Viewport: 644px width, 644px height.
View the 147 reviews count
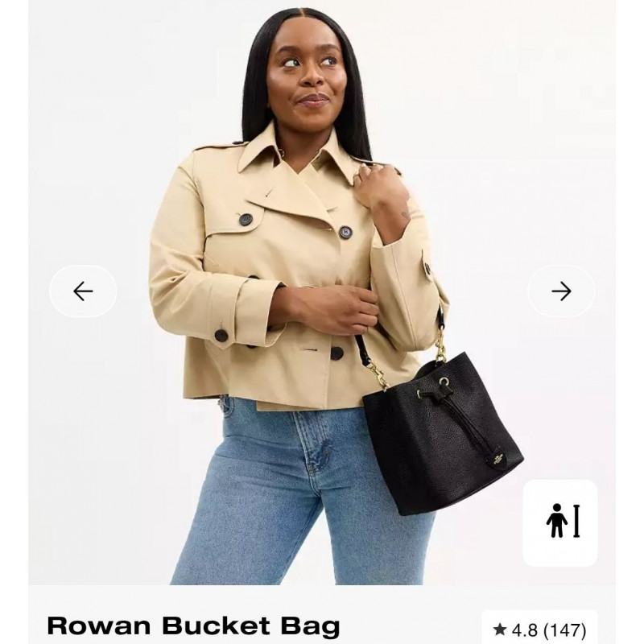[564, 630]
